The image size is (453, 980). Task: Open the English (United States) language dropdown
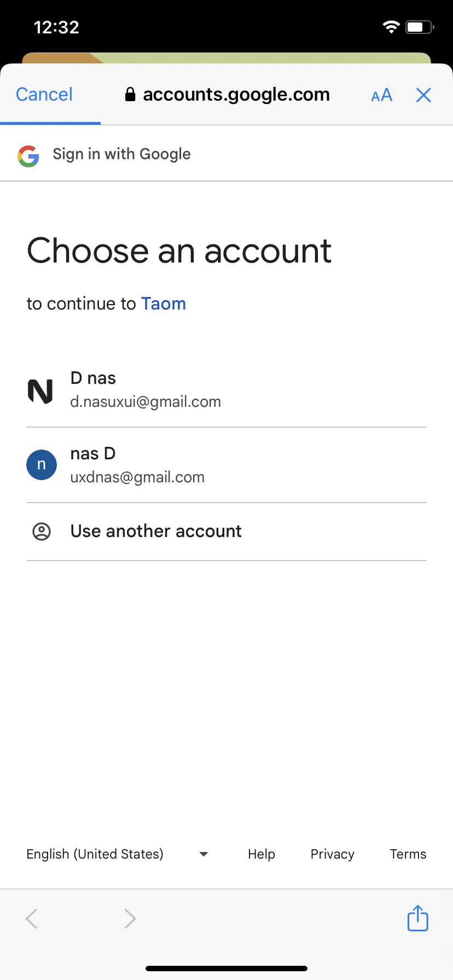point(117,854)
